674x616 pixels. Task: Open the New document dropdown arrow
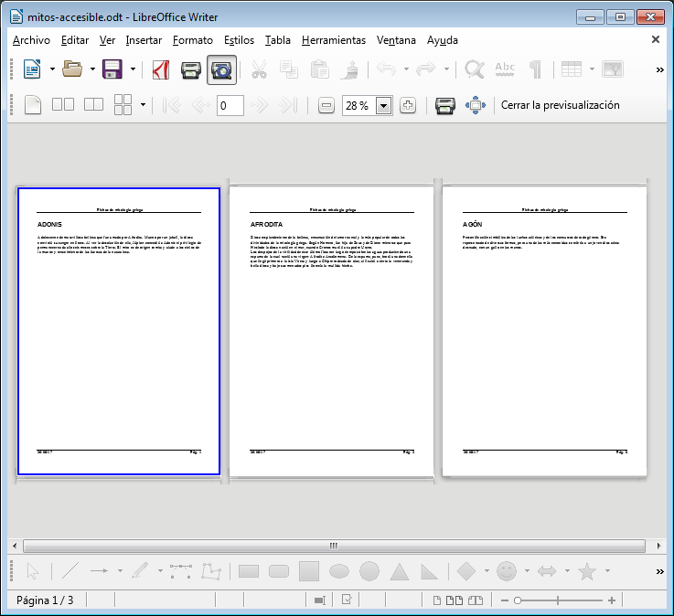(52, 69)
